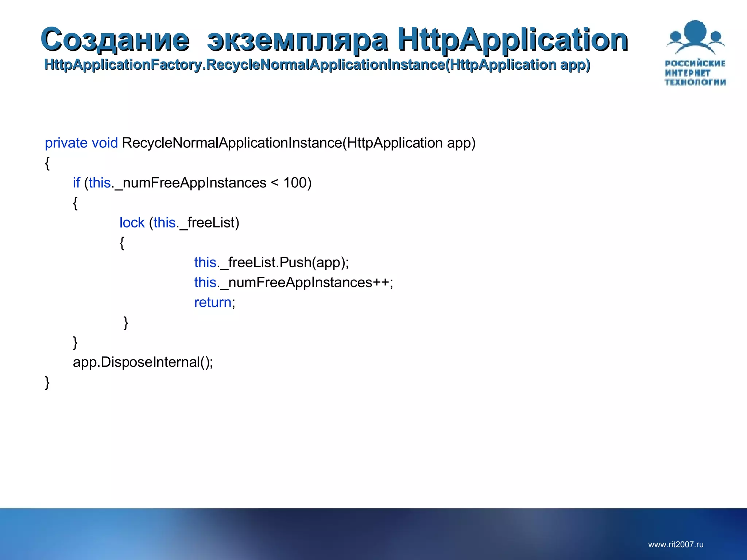
Task: Click the line 'if (this._numFreeAppInstances < 100)'
Action: tap(192, 183)
